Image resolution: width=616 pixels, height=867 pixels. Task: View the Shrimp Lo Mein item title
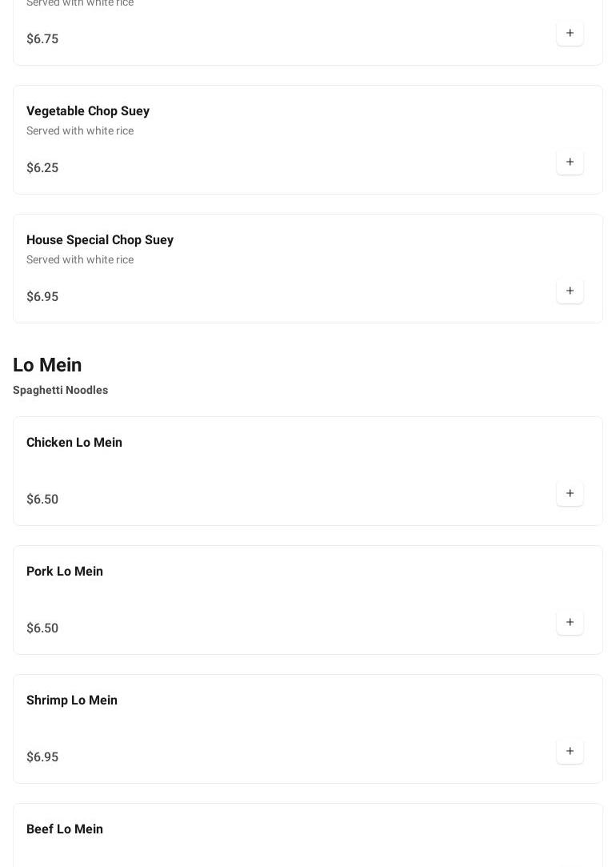72,700
